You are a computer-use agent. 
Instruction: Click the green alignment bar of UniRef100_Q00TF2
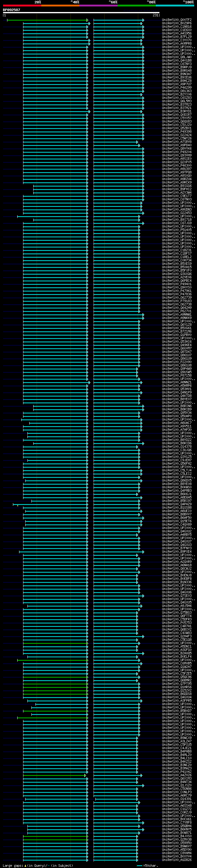[x=47, y=20]
